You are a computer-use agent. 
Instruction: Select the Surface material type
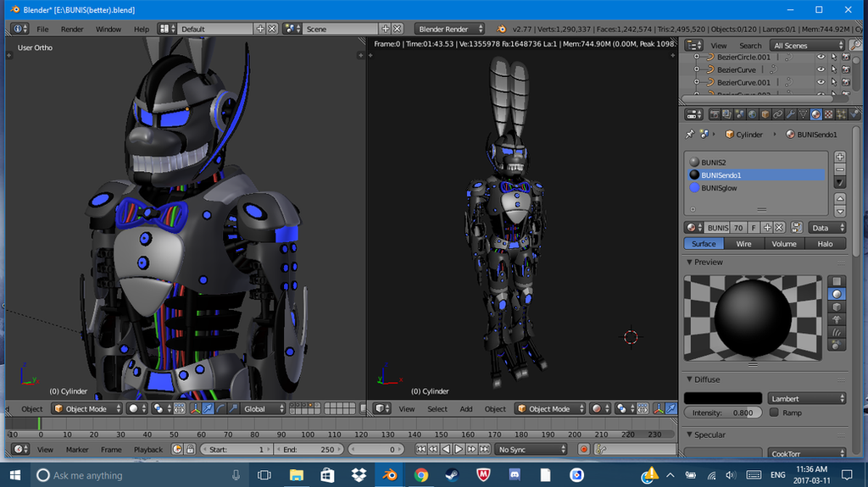point(704,244)
